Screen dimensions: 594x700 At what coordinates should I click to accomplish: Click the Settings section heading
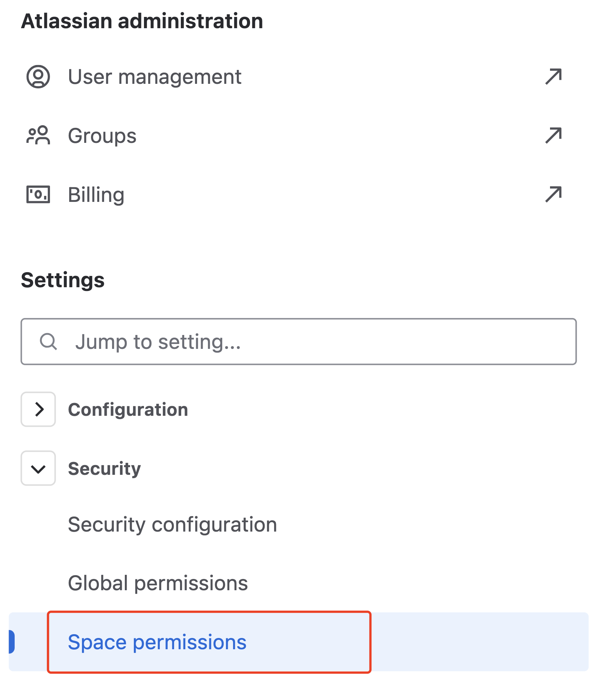63,280
